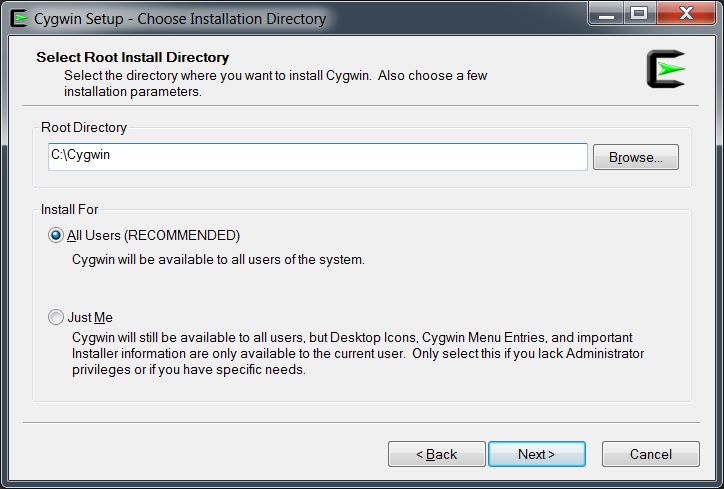Click the Cygwin icon in title bar
This screenshot has width=724, height=489.
[x=19, y=18]
